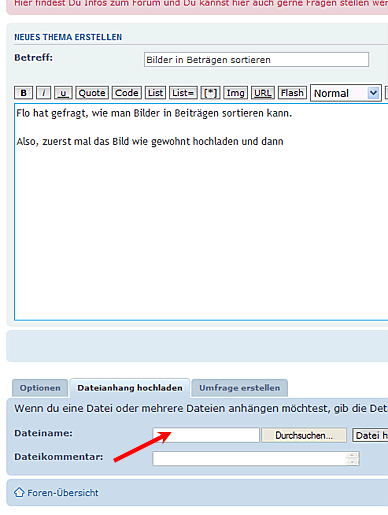Insert a Quote BBCode tag

pos(92,93)
